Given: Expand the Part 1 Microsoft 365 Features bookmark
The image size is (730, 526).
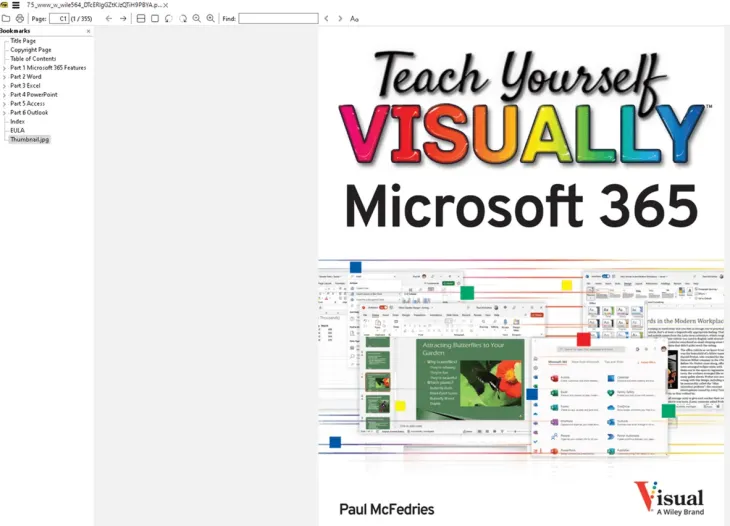Looking at the screenshot, I should (x=4, y=67).
